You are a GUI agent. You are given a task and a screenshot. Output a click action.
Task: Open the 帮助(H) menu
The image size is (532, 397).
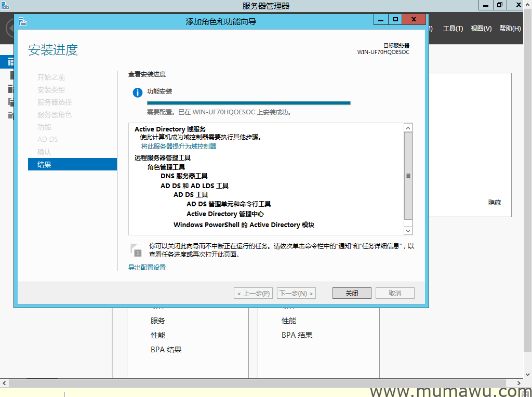[510, 29]
